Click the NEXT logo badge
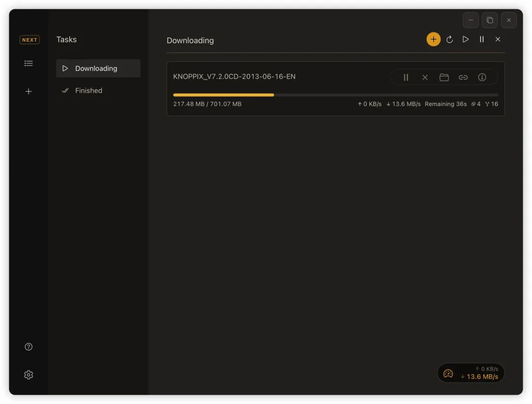The image size is (532, 404). 30,40
